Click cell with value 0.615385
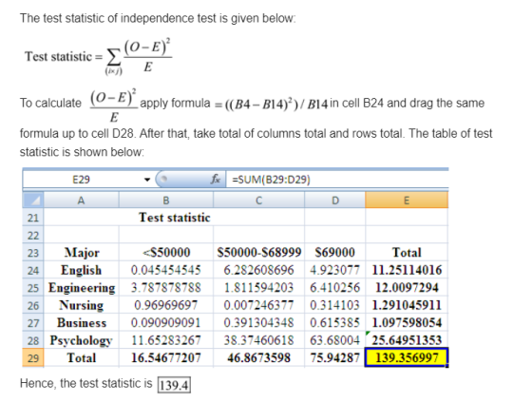532x403 pixels. pos(334,322)
